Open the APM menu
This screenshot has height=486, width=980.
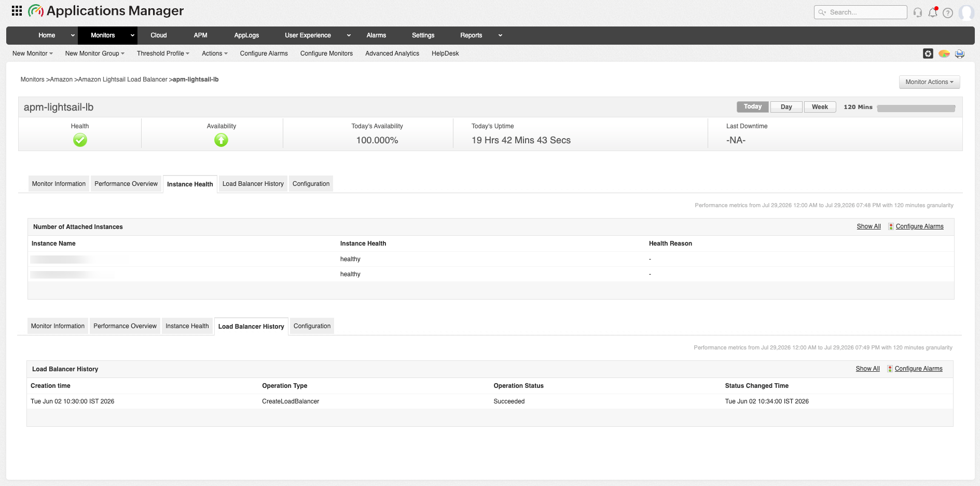[x=201, y=35]
